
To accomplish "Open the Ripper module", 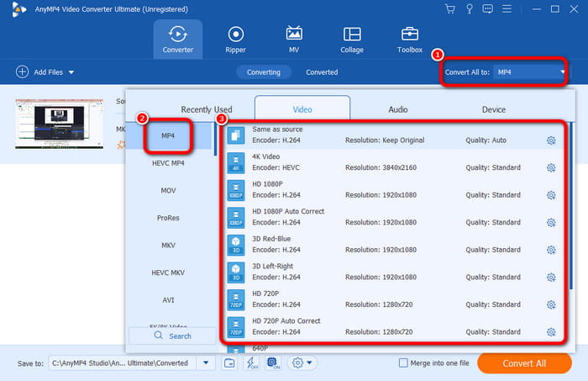I will (235, 40).
